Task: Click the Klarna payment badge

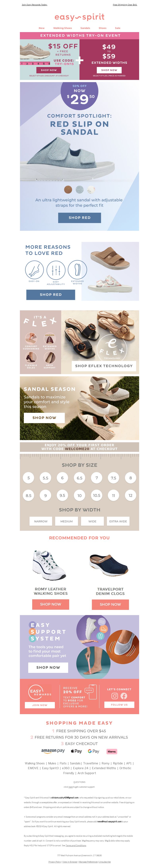Action: (112, 751)
